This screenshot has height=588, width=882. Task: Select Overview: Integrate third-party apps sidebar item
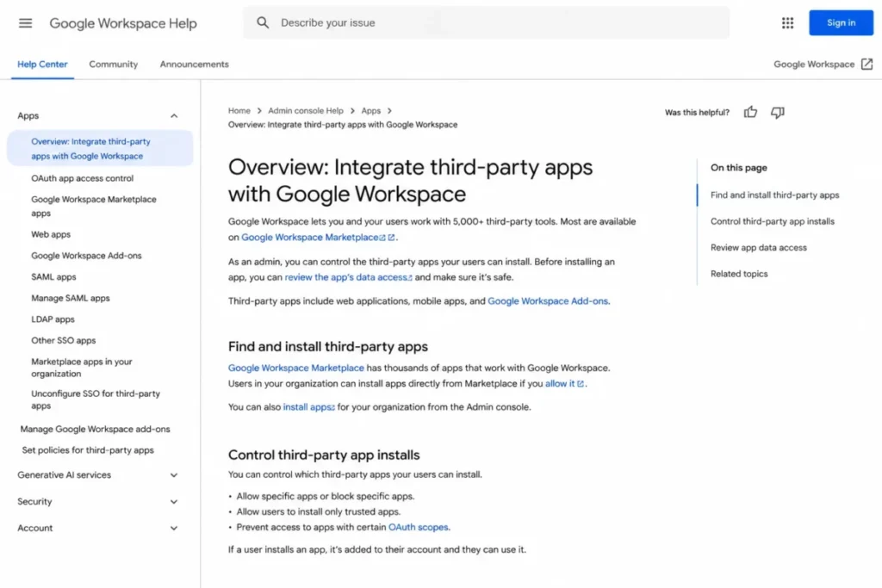(x=100, y=148)
